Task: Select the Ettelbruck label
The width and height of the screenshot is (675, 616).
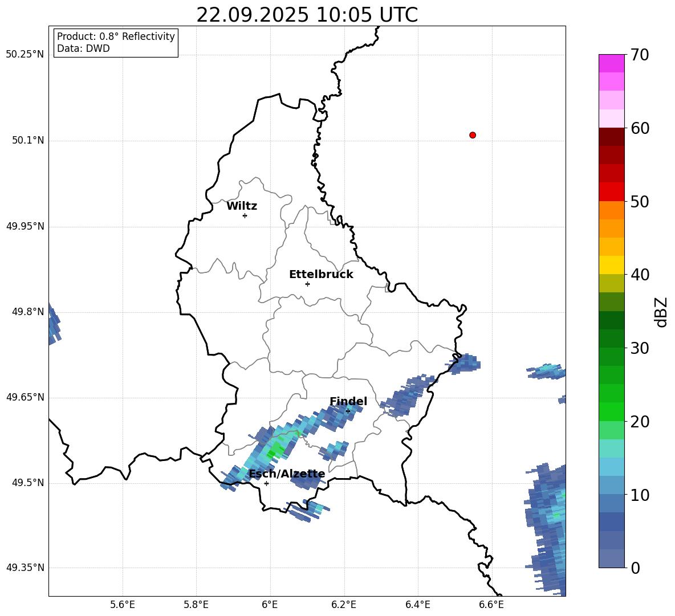Action: click(x=321, y=275)
